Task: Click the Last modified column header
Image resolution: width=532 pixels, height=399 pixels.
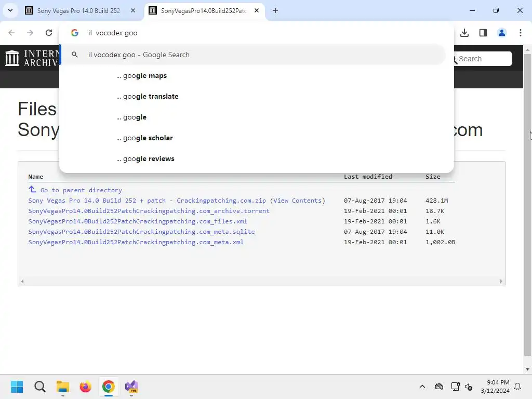Action: point(368,177)
